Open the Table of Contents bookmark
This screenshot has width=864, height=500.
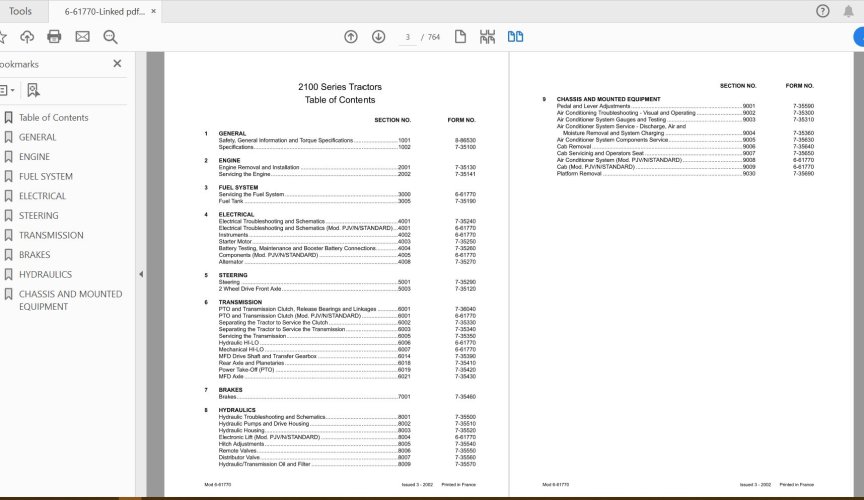pos(53,117)
